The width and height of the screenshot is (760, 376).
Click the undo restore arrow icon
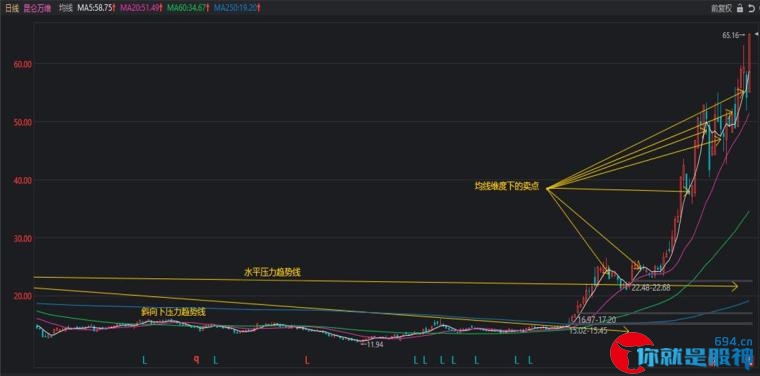click(x=751, y=8)
